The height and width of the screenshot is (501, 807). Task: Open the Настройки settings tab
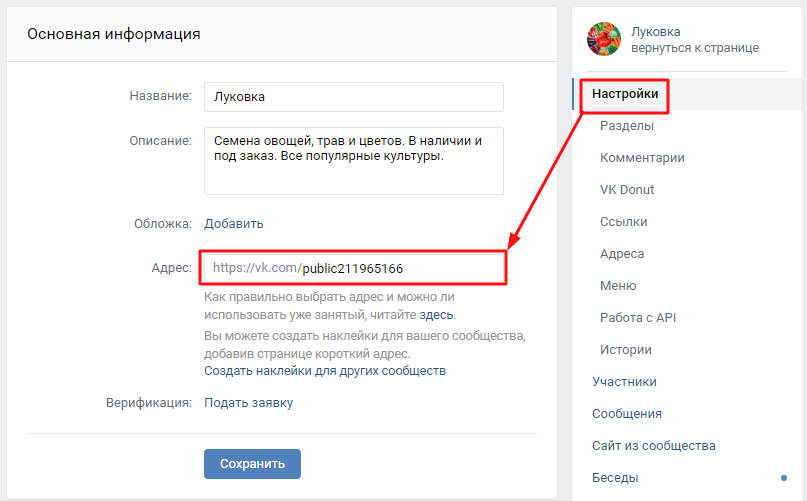click(x=625, y=94)
